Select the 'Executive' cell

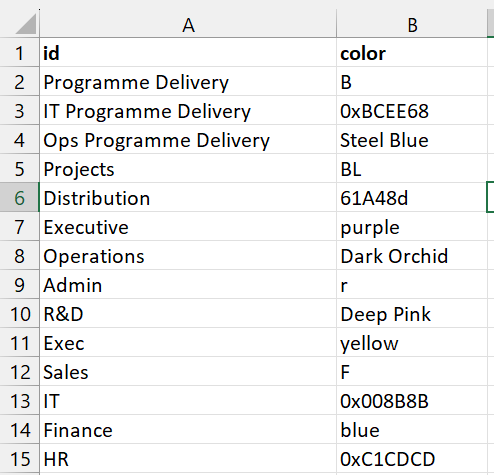(x=188, y=226)
